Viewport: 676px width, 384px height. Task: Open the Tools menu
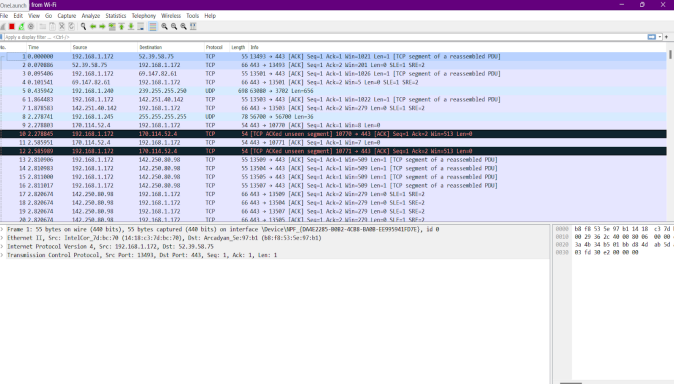coord(192,16)
